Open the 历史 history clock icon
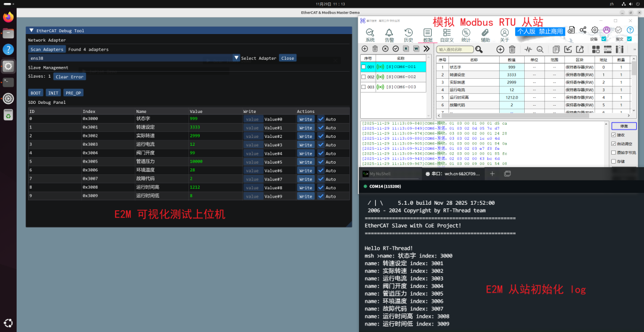 (x=408, y=35)
